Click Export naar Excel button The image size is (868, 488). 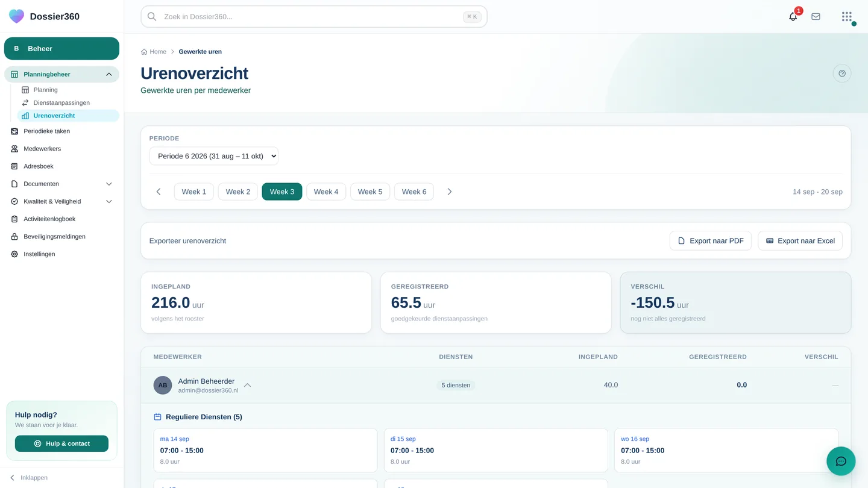800,240
